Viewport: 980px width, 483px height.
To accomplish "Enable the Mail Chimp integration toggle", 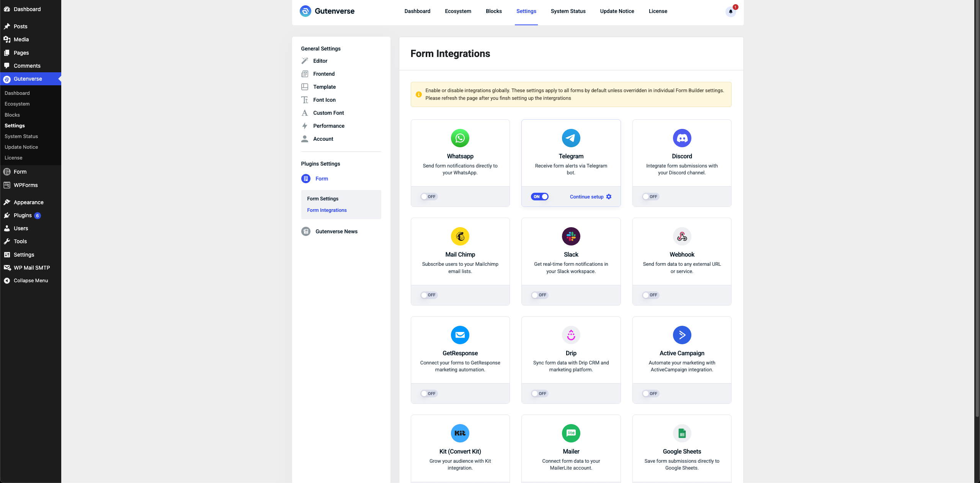I will click(x=428, y=295).
